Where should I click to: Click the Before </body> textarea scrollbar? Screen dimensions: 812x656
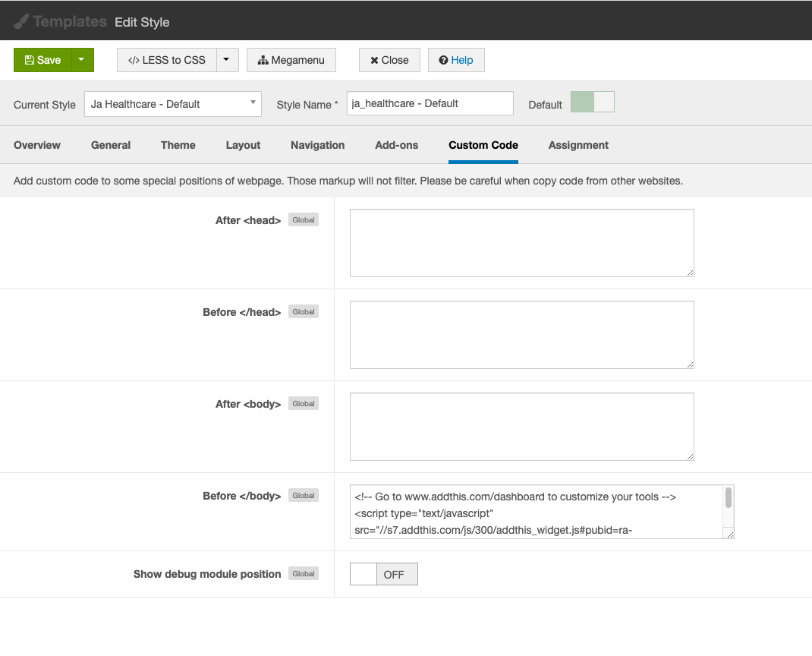[729, 499]
